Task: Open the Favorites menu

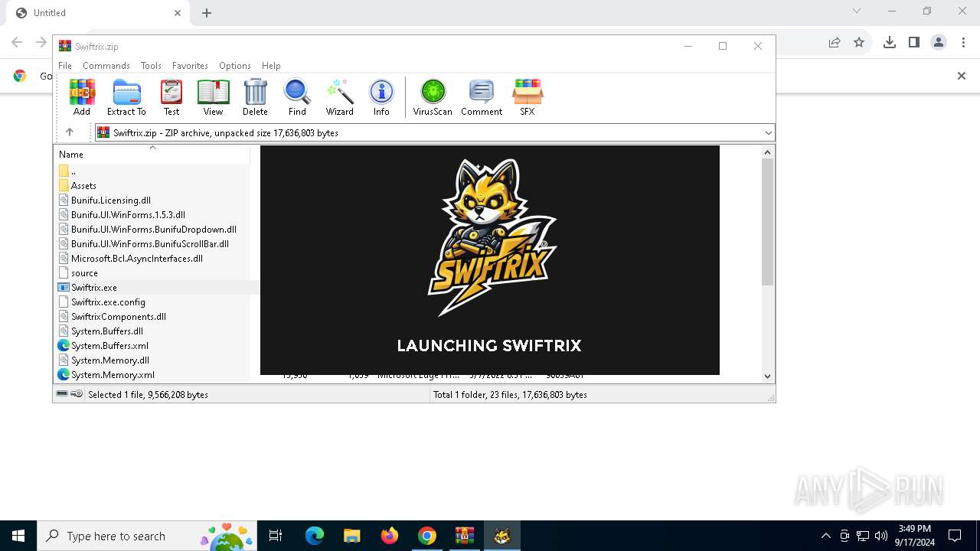Action: point(190,66)
